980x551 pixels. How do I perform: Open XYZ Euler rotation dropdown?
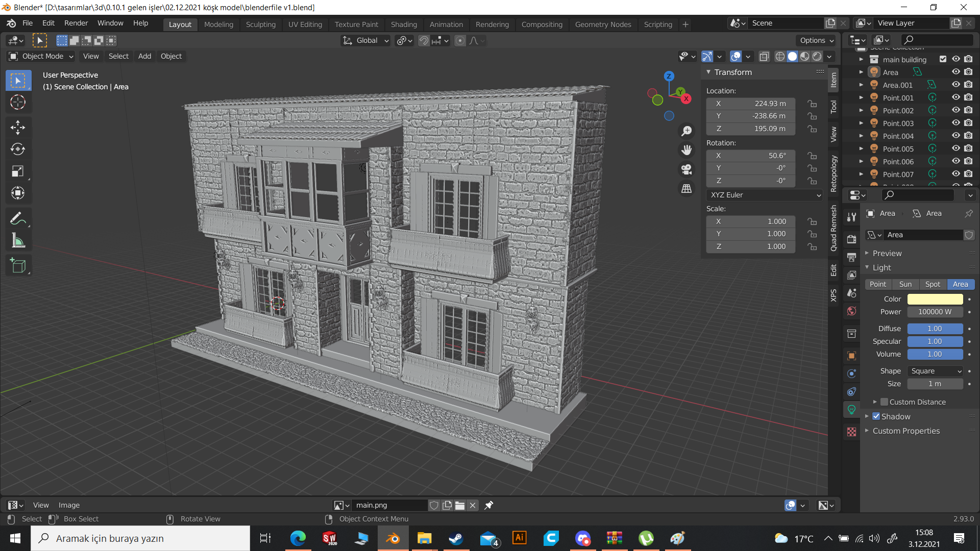pyautogui.click(x=764, y=194)
